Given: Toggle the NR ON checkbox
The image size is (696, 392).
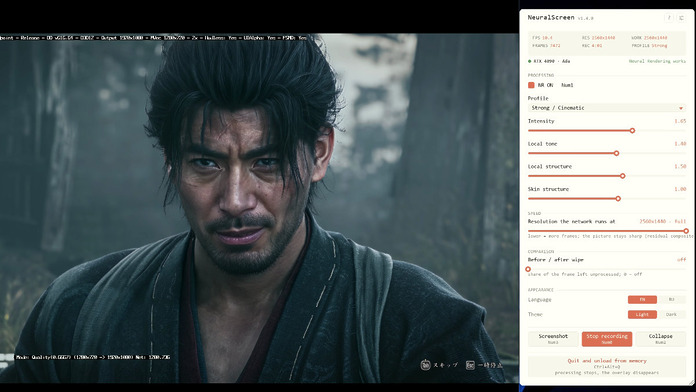Looking at the screenshot, I should click(x=531, y=85).
